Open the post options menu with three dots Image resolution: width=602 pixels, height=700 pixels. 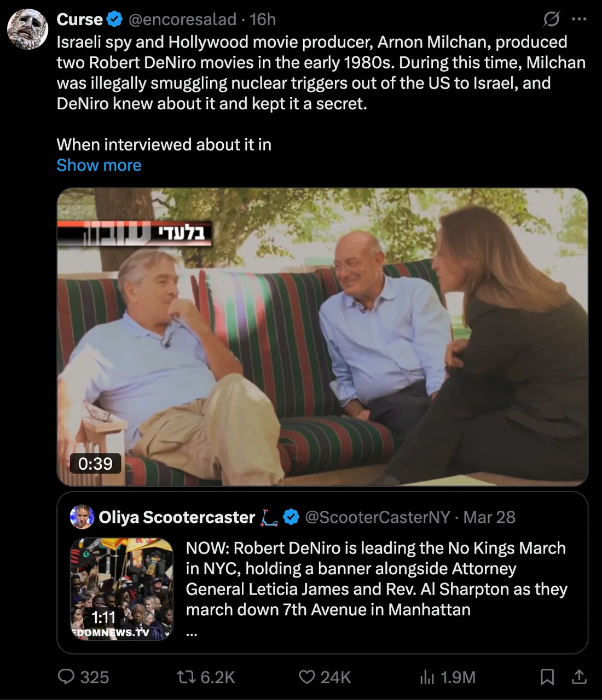click(x=579, y=19)
